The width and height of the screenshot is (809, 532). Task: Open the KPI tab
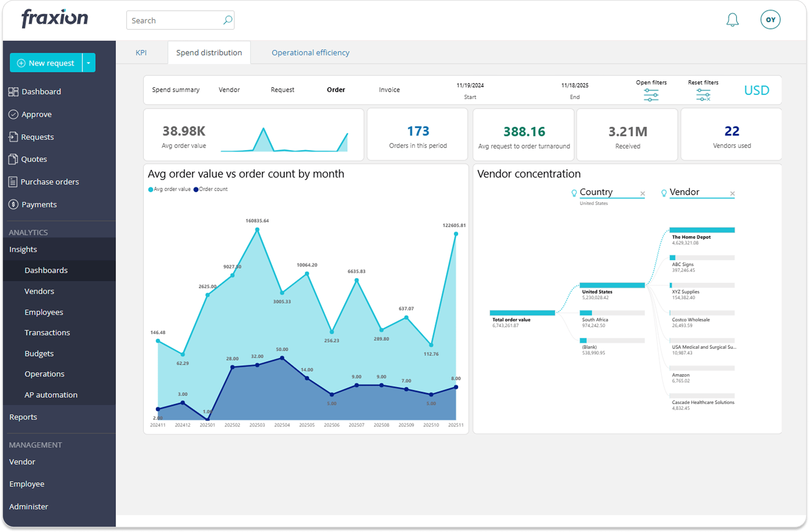pos(141,53)
